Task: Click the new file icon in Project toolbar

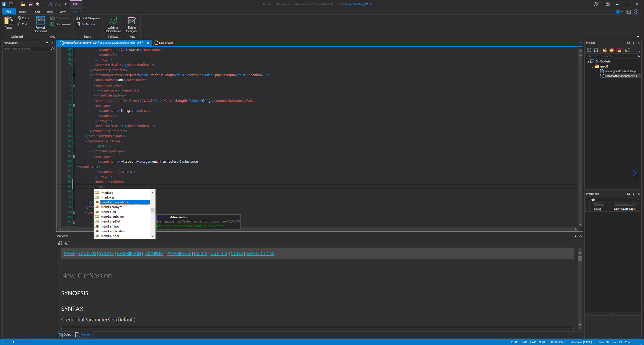Action: coord(589,50)
